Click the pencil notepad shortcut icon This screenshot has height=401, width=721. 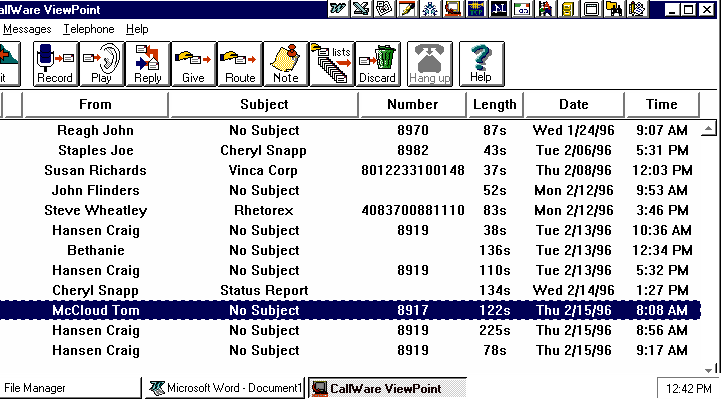point(407,9)
